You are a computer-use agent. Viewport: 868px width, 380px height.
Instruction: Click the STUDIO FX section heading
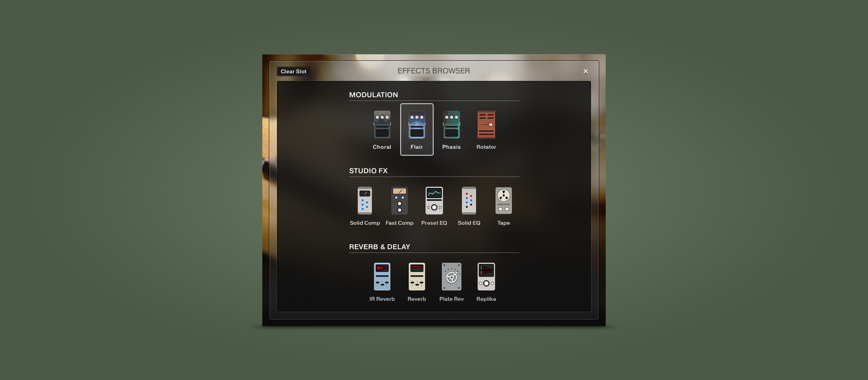click(x=368, y=171)
